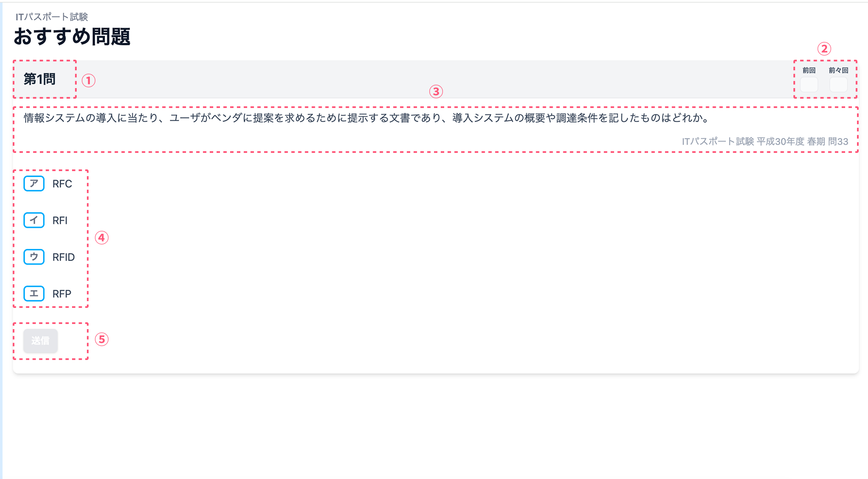This screenshot has width=868, height=479.
Task: Click the 前回 column label
Action: coord(808,70)
